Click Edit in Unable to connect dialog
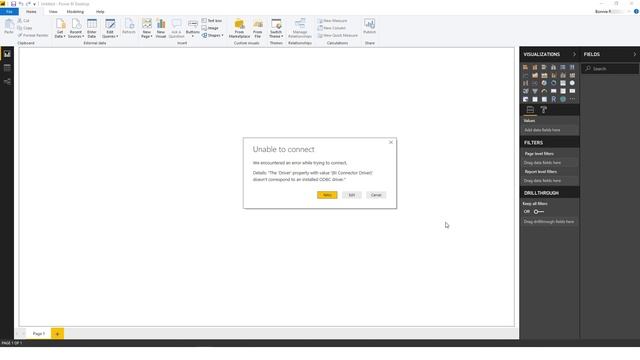 (x=351, y=195)
